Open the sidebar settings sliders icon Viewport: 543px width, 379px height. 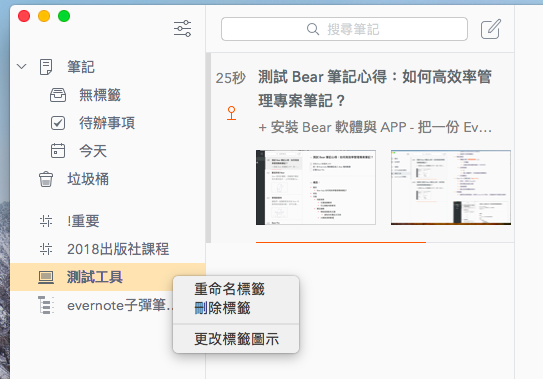coord(183,28)
